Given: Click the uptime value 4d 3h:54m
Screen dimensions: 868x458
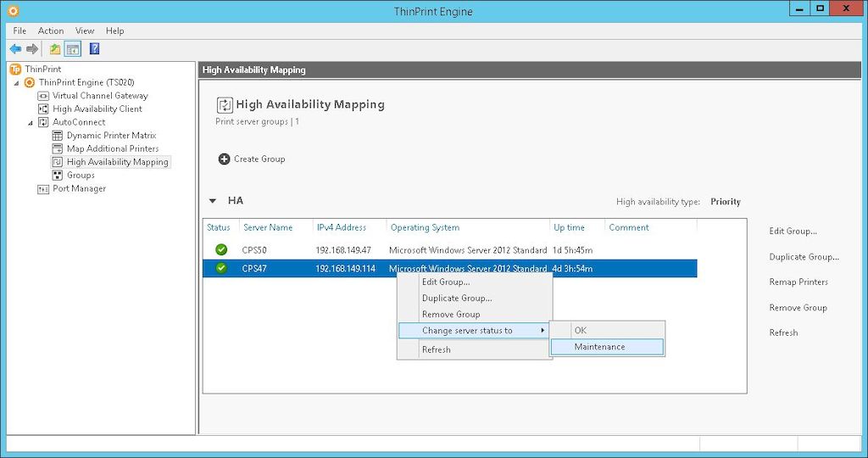Looking at the screenshot, I should tap(572, 269).
